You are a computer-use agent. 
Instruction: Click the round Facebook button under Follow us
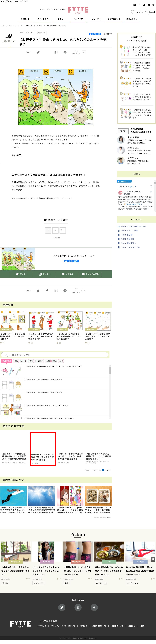(x=94, y=607)
